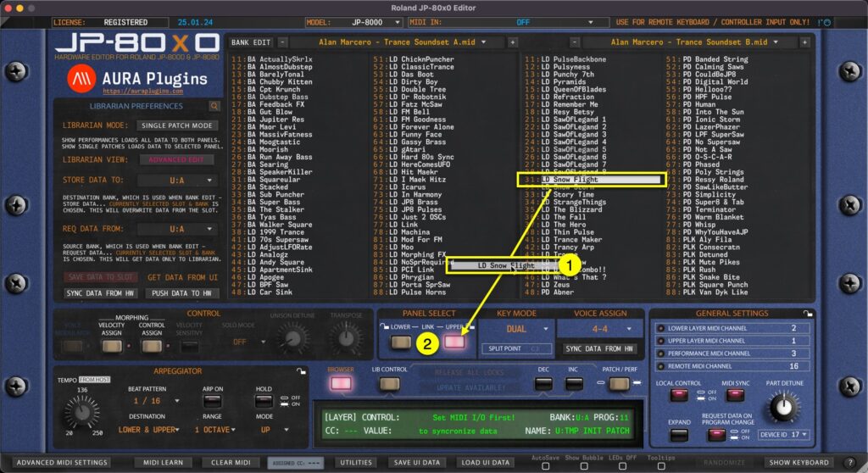Toggle the Local Control switch

(x=679, y=395)
